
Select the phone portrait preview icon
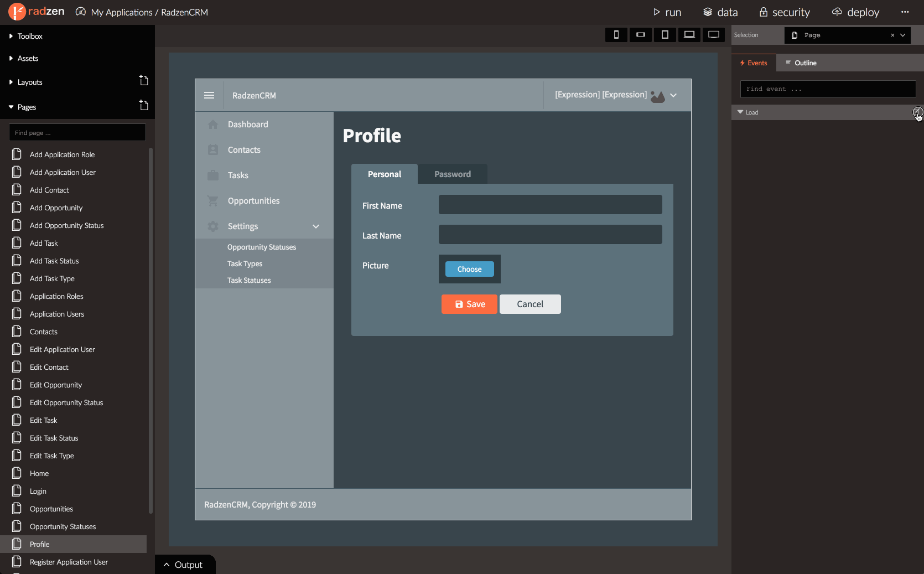click(616, 35)
